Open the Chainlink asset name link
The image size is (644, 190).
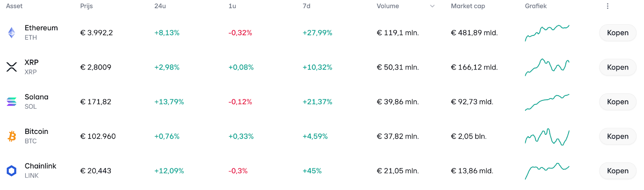(x=40, y=166)
